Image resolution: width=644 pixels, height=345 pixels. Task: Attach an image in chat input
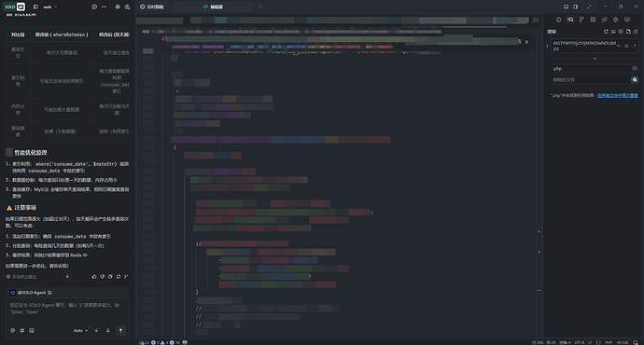31,330
